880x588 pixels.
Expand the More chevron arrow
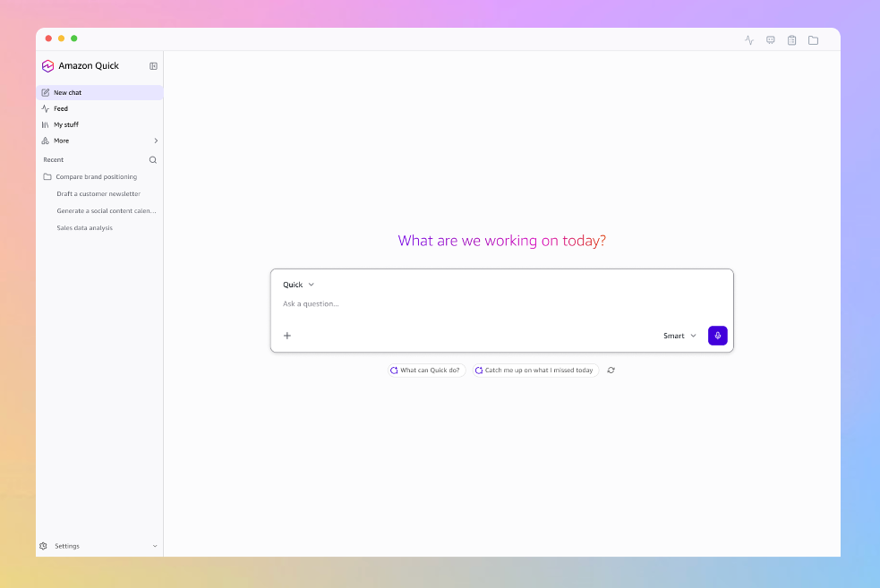point(156,141)
